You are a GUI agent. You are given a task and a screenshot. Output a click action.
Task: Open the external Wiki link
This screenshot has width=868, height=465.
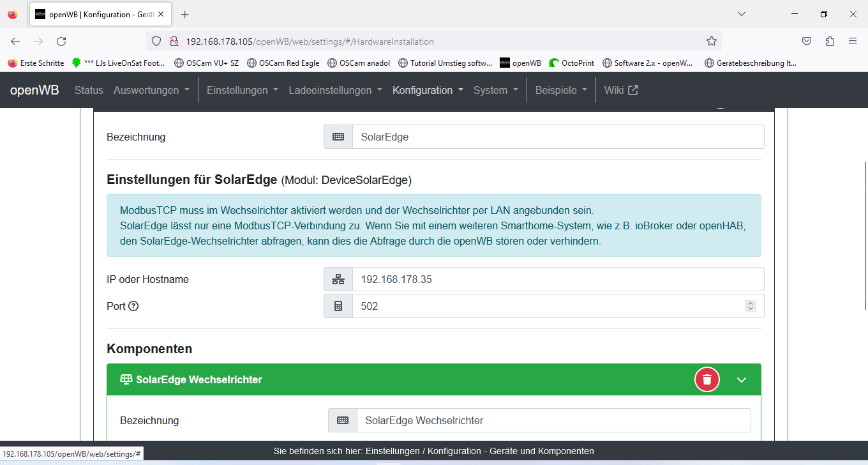(x=621, y=90)
